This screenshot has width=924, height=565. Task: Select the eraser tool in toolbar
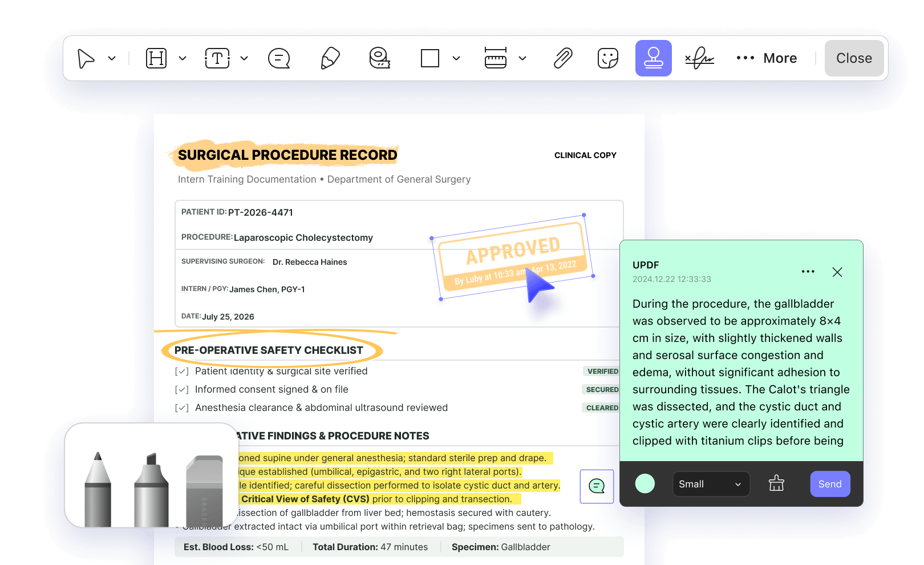click(380, 58)
